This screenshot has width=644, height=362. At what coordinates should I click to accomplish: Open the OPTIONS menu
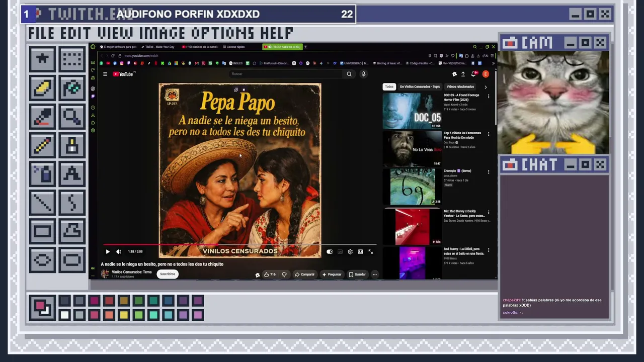pos(223,33)
